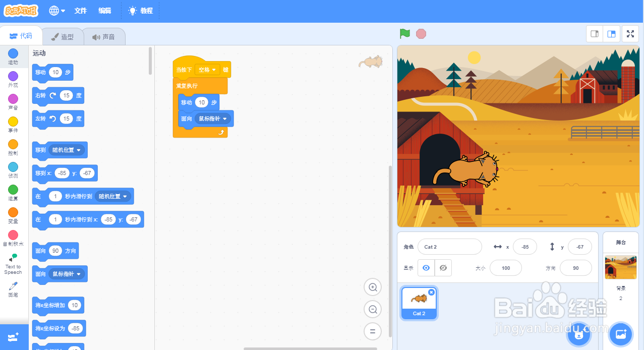Click the workspace horizontal scrollbar

pos(310,348)
